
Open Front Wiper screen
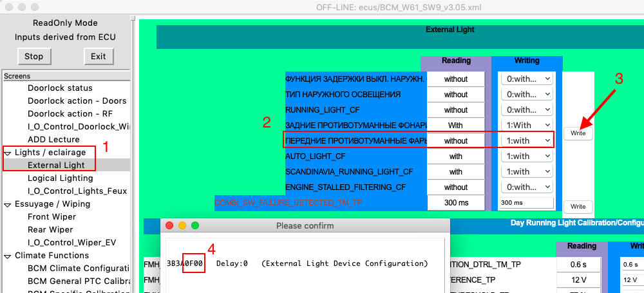click(x=52, y=216)
